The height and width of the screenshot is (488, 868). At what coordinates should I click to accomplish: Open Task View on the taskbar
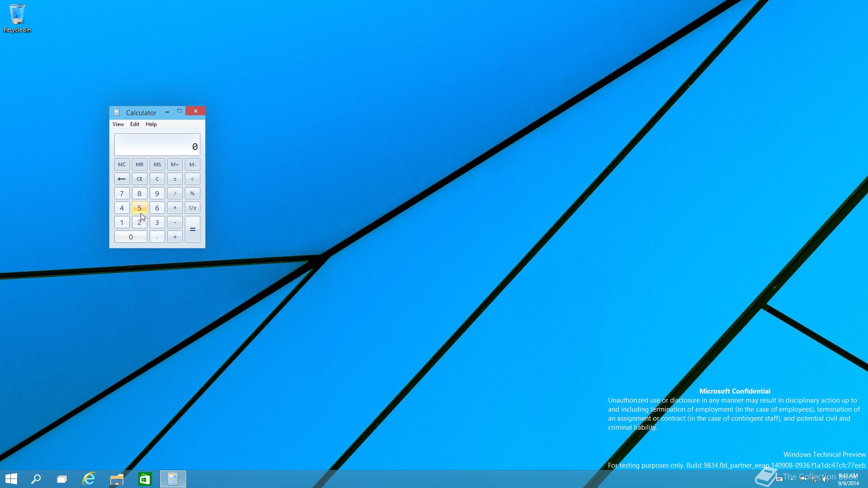62,479
